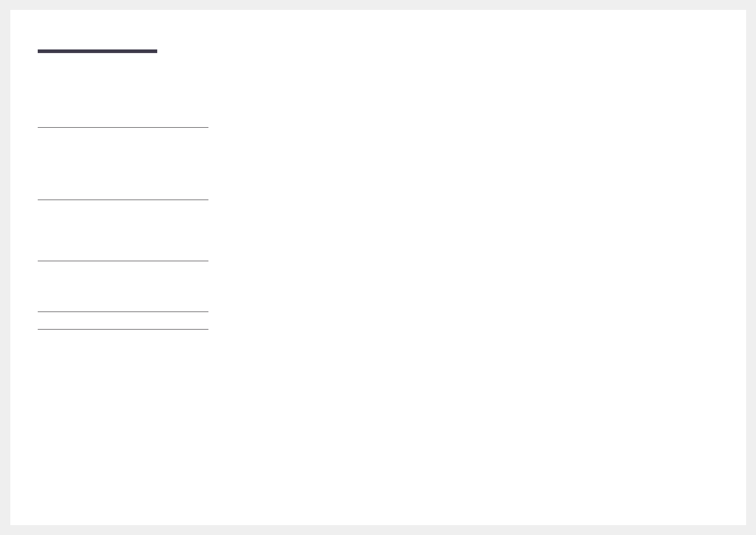Click the dark header bar at top-left
This screenshot has width=756, height=535.
pos(97,51)
